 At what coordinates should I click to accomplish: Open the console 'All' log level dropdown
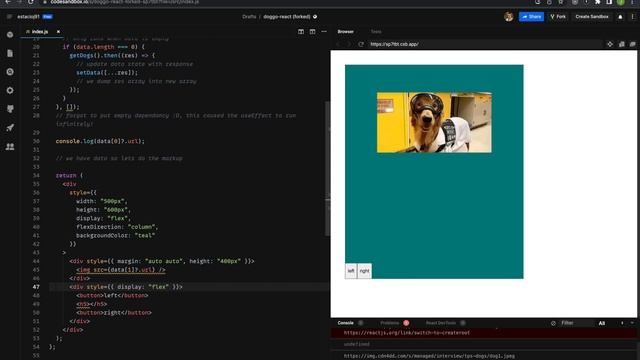coord(602,323)
